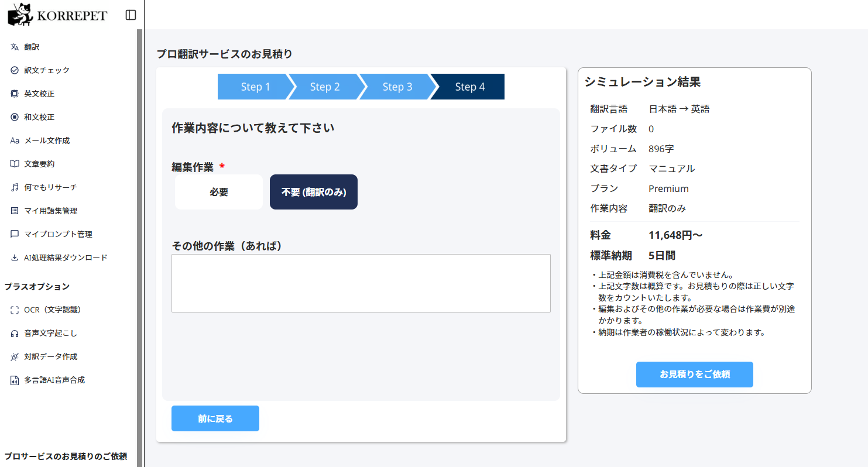
Task: Click the 音声文字起こし headphones icon
Action: (15, 333)
